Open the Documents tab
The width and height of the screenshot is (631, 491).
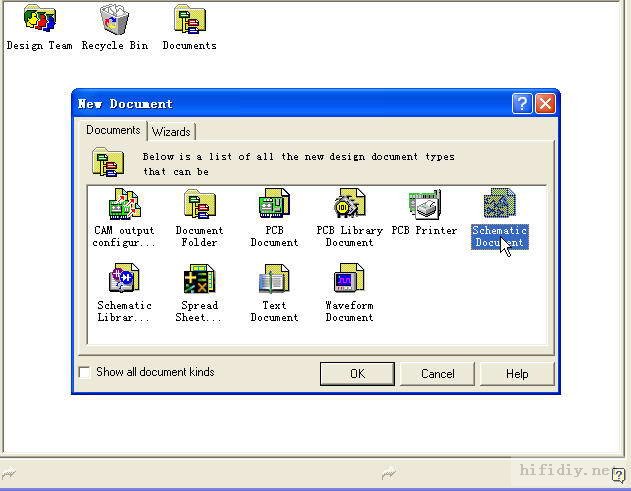tap(113, 130)
